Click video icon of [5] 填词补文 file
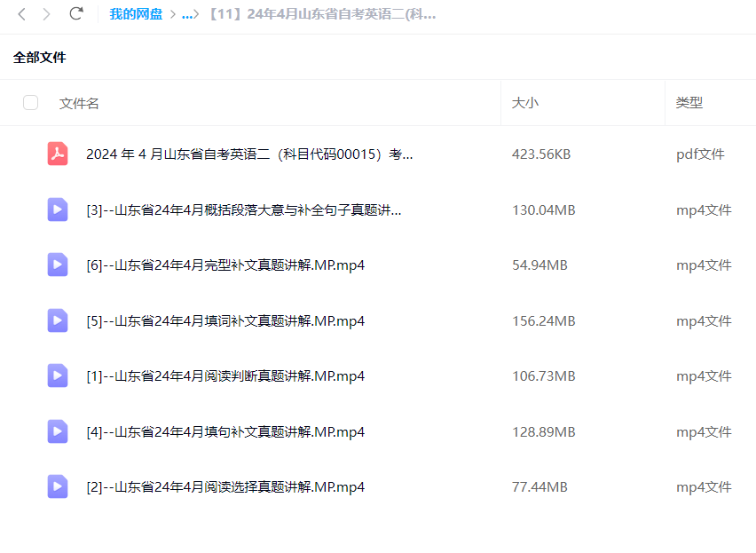This screenshot has width=756, height=553. coord(58,320)
